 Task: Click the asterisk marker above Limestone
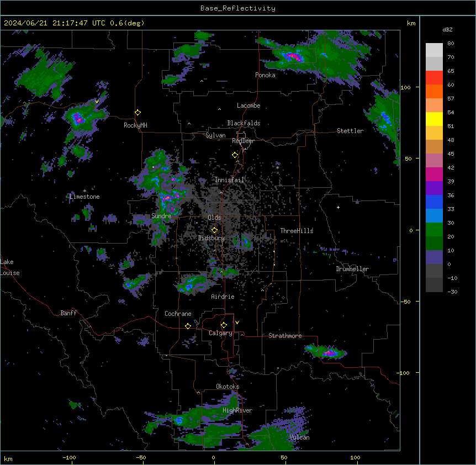point(84,191)
